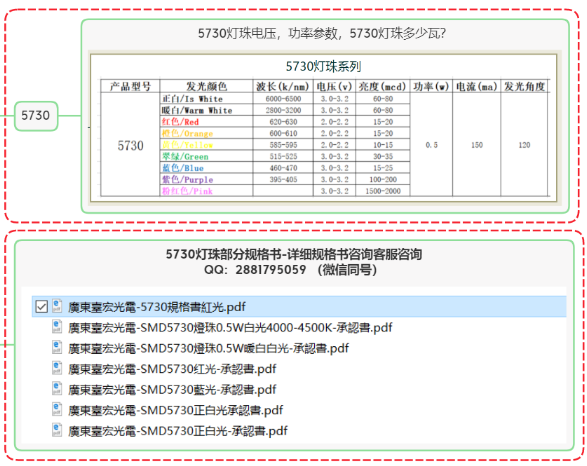Click the 翠绿/Green color row label

(x=185, y=156)
